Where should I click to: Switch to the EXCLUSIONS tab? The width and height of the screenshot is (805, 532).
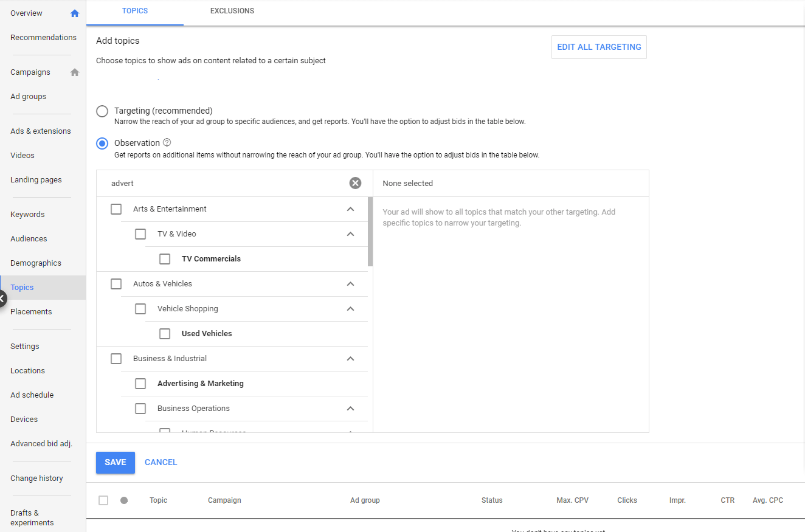click(x=232, y=11)
